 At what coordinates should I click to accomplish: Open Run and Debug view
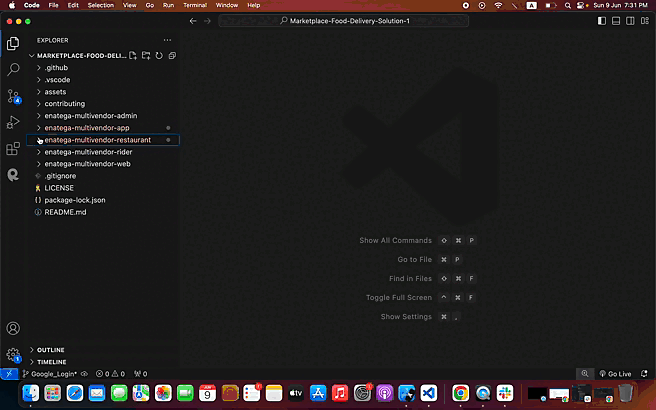click(x=13, y=122)
